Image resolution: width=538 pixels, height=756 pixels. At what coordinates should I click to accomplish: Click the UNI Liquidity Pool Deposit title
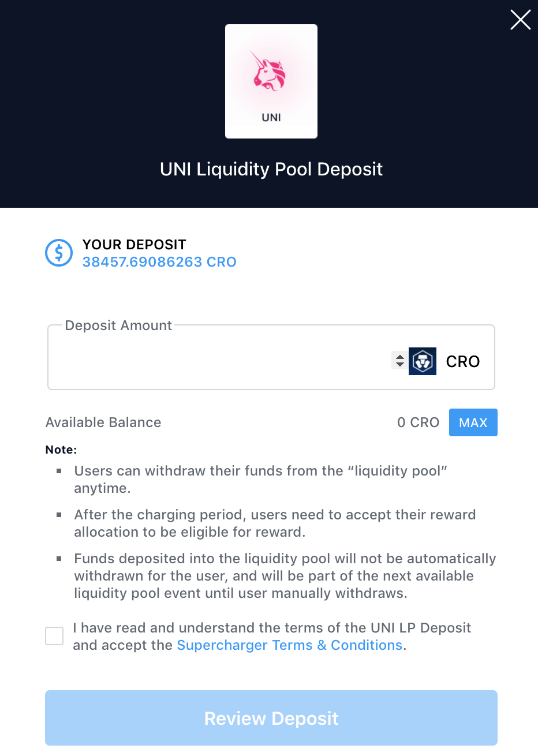pos(271,169)
